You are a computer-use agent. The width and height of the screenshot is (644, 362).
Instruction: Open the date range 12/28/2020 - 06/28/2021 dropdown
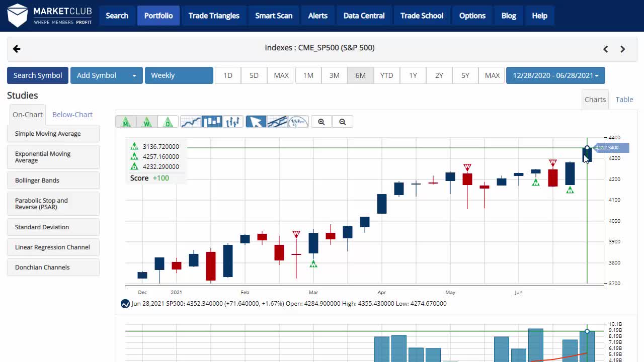[x=555, y=75]
